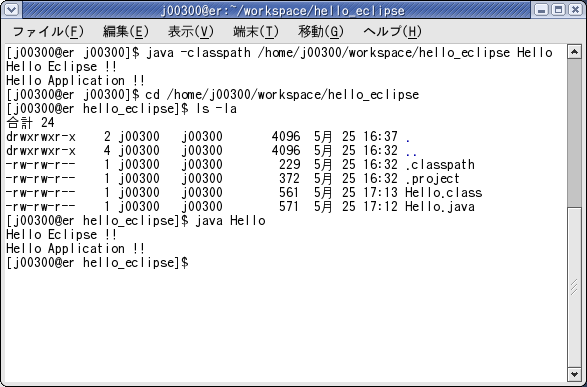Click the 合計 24 line
This screenshot has height=387, width=587.
tap(30, 122)
